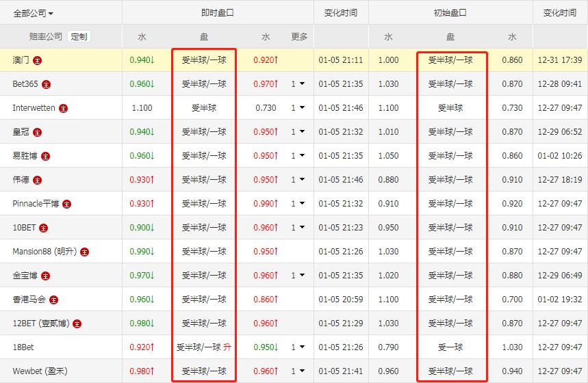Click the red 主 icon by Pinnacle平博

[x=66, y=204]
